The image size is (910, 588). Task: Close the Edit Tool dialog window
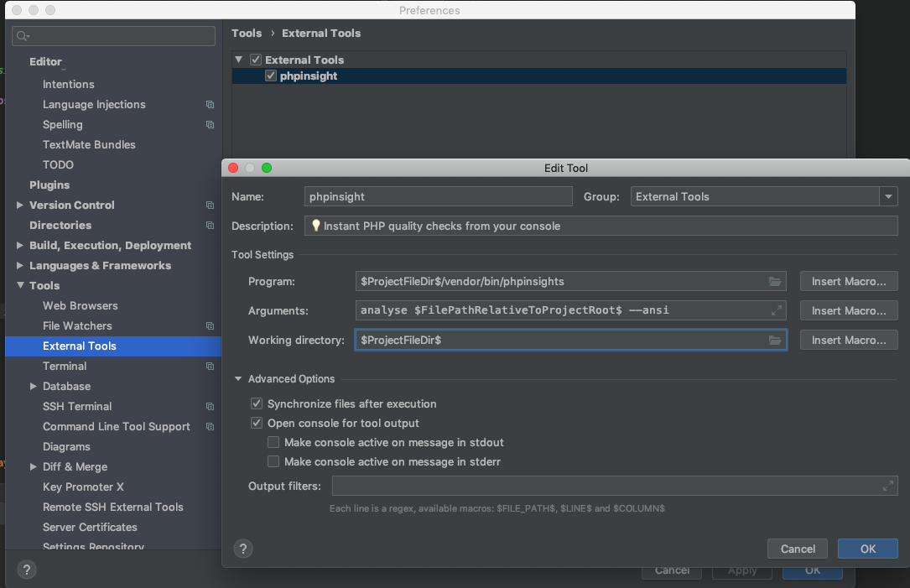pyautogui.click(x=233, y=168)
